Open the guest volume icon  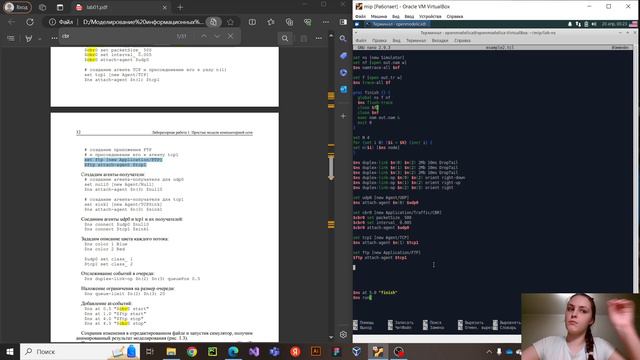click(593, 24)
